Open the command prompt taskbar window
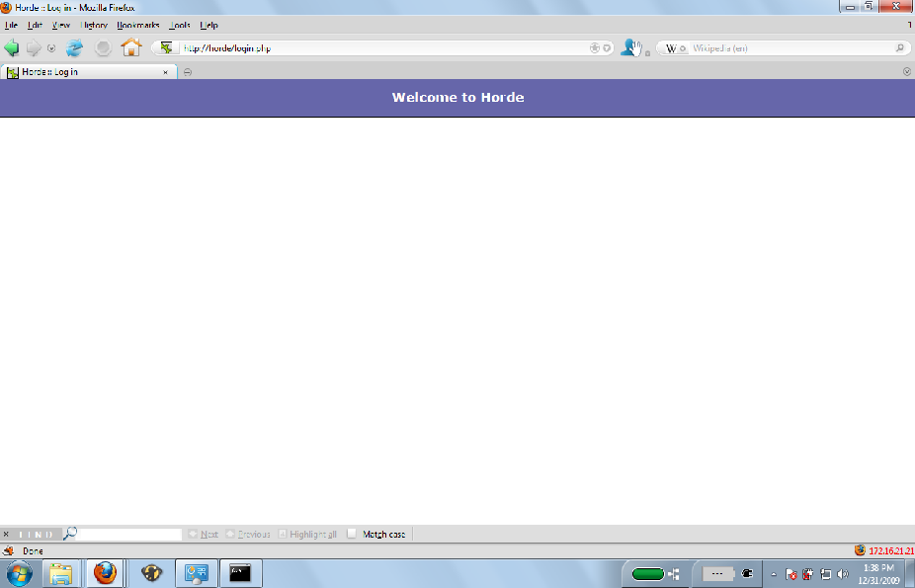This screenshot has height=588, width=915. [240, 573]
